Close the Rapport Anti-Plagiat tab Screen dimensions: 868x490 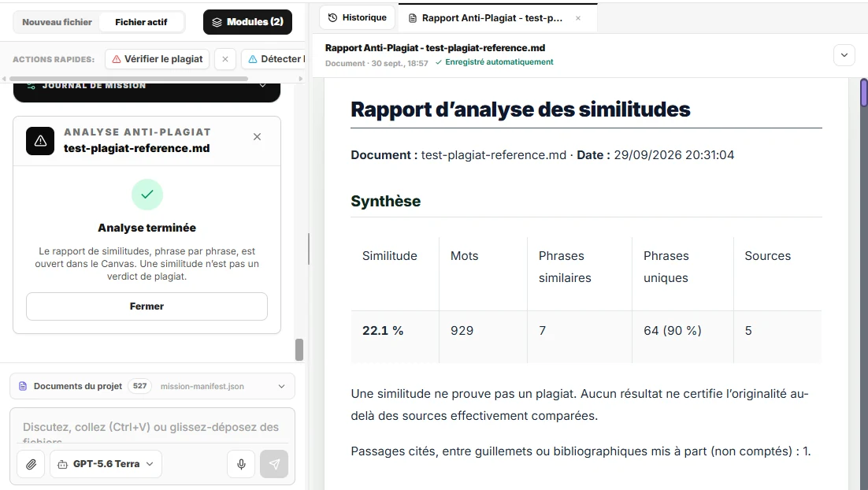point(578,18)
